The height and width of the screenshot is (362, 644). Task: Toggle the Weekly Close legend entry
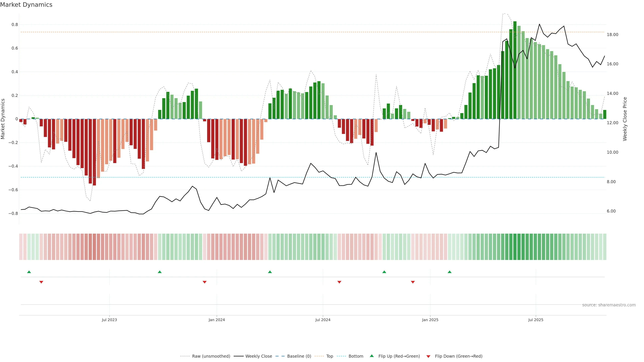click(x=258, y=356)
